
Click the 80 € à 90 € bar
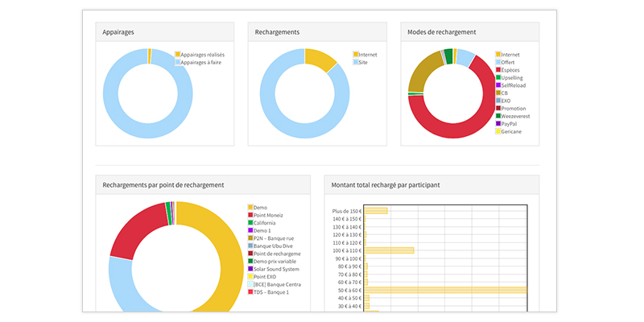pyautogui.click(x=366, y=266)
